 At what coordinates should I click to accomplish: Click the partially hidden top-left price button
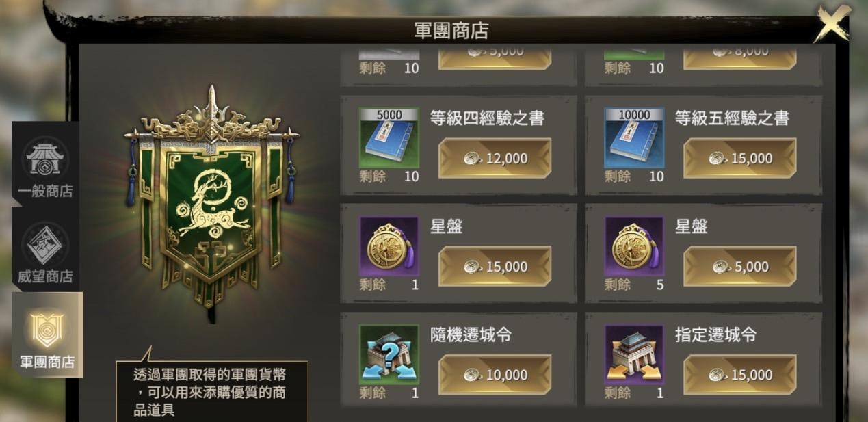tap(495, 57)
